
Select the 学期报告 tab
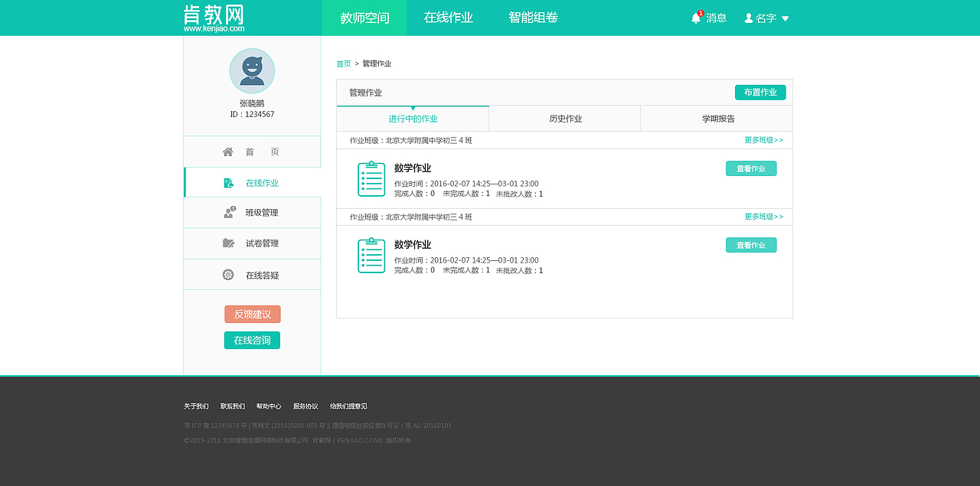pos(717,119)
